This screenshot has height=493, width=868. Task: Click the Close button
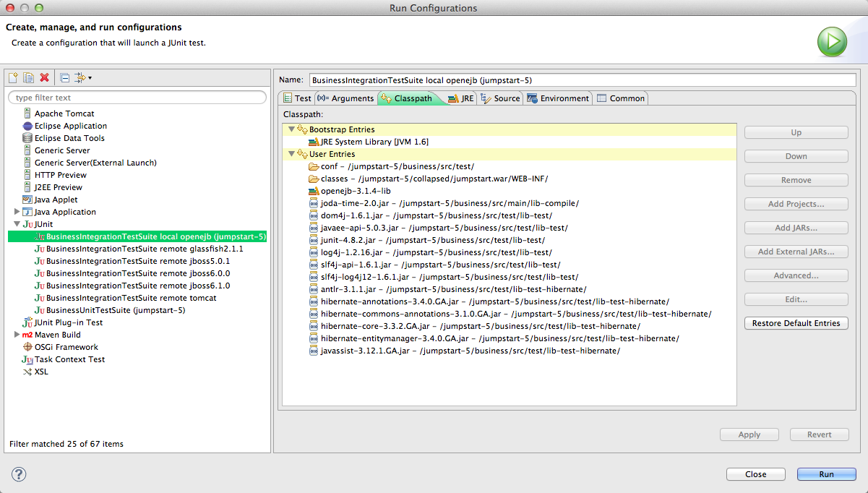(756, 474)
